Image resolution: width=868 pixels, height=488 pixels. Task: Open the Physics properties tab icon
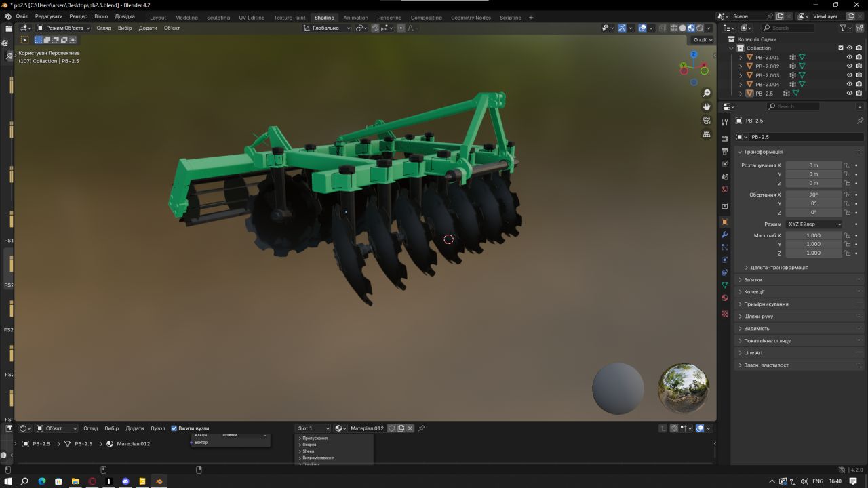tap(724, 260)
